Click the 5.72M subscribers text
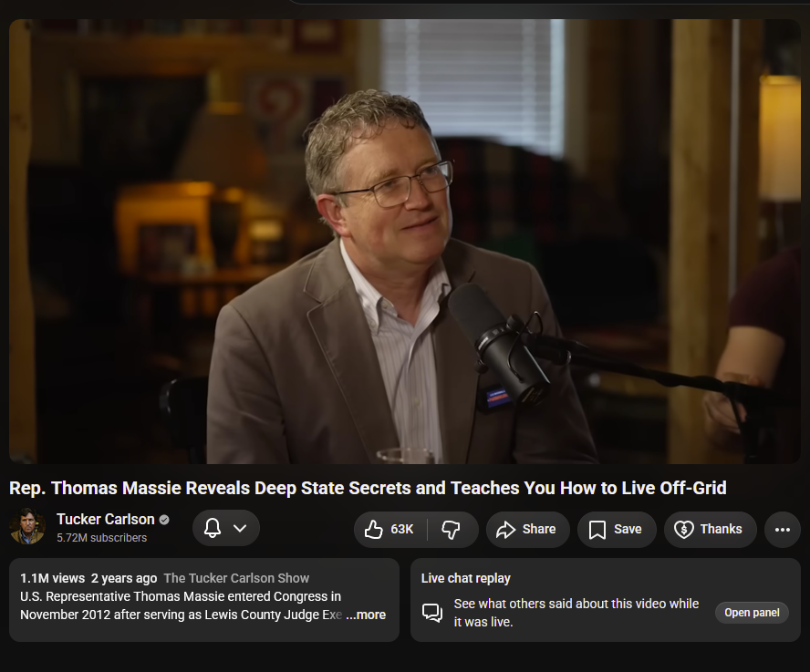Screen dimensions: 810x672 click(x=102, y=538)
